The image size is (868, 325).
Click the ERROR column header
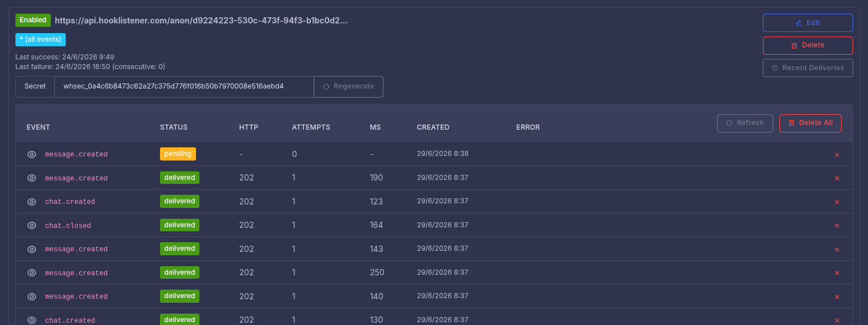pos(528,127)
